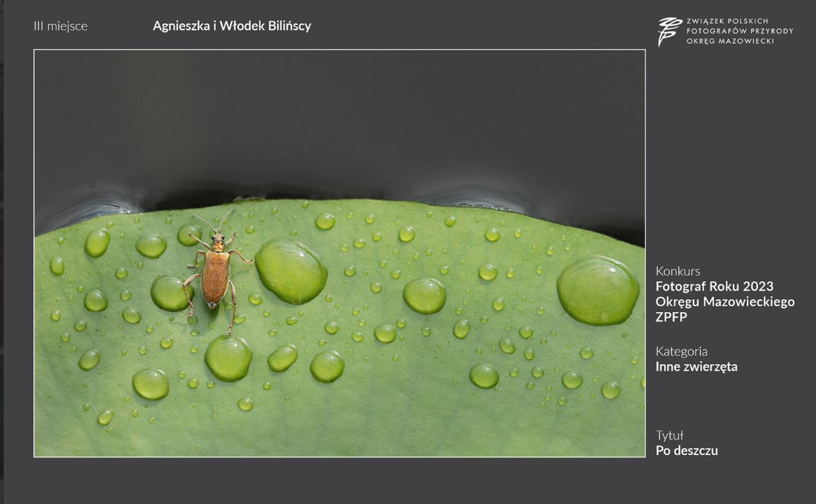The height and width of the screenshot is (504, 816).
Task: Click the "Kategoria" label
Action: (x=681, y=351)
